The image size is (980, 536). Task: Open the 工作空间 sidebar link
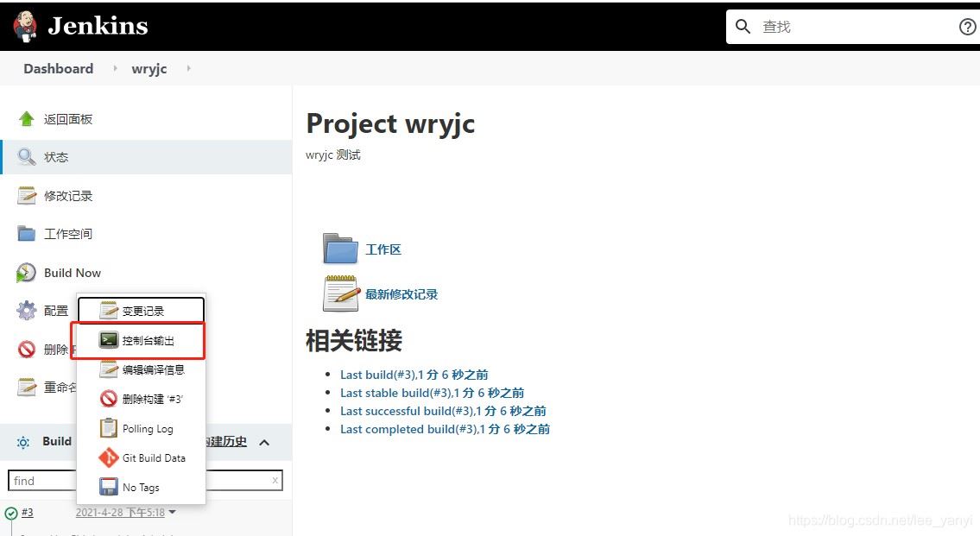pos(68,234)
